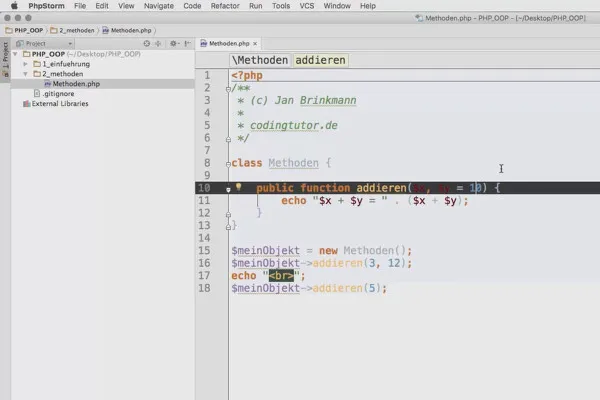The image size is (600, 400).
Task: Click addieren(5) call on line 18
Action: [349, 288]
